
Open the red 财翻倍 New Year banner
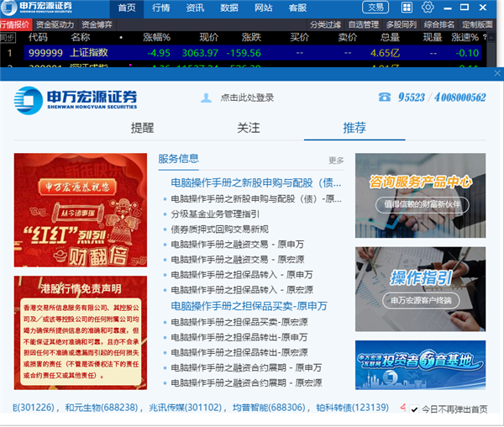[x=81, y=210]
